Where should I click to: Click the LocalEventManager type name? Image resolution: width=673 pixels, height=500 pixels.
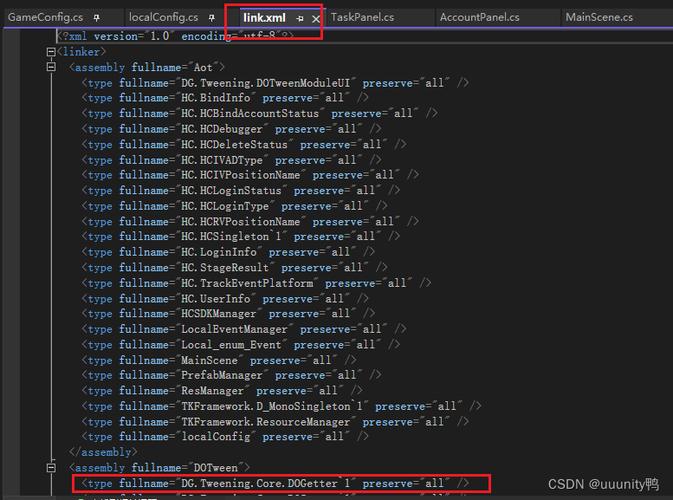tap(234, 329)
